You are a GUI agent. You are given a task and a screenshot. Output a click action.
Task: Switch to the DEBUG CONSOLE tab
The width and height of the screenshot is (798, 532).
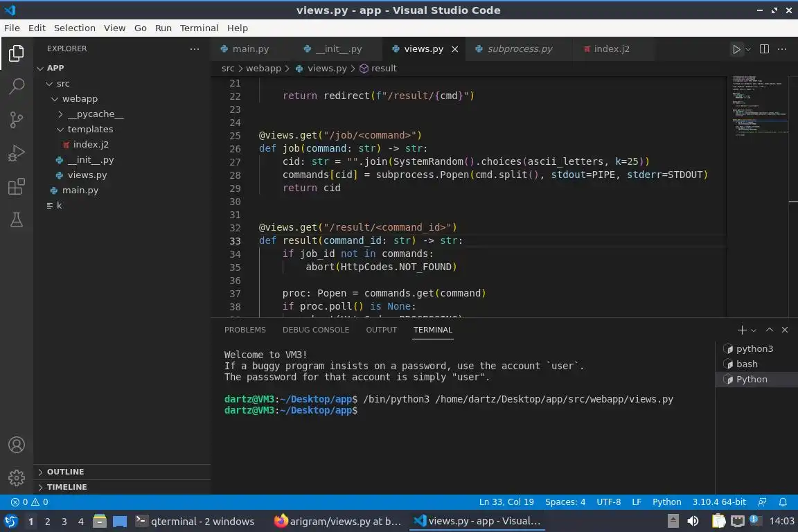[316, 330]
